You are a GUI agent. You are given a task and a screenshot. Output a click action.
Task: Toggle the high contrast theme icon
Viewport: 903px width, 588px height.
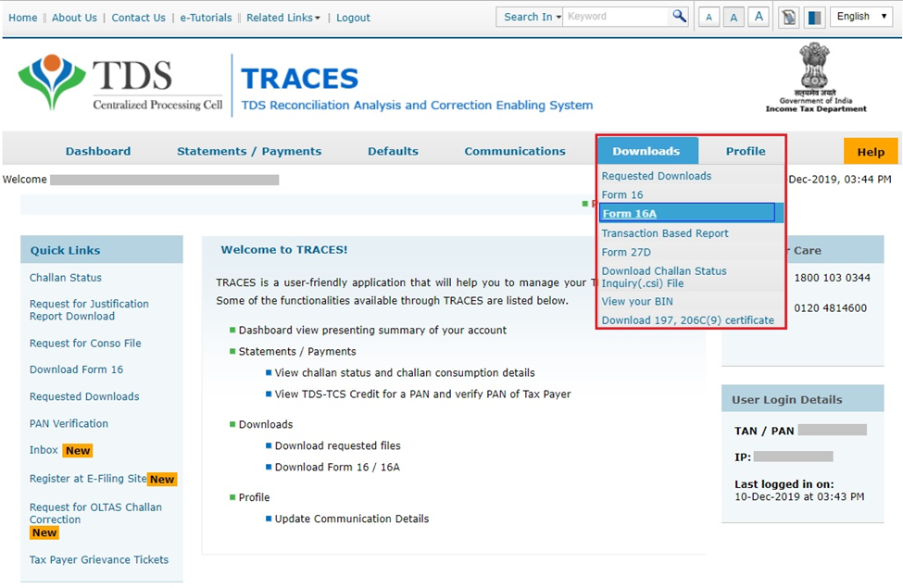[x=814, y=16]
